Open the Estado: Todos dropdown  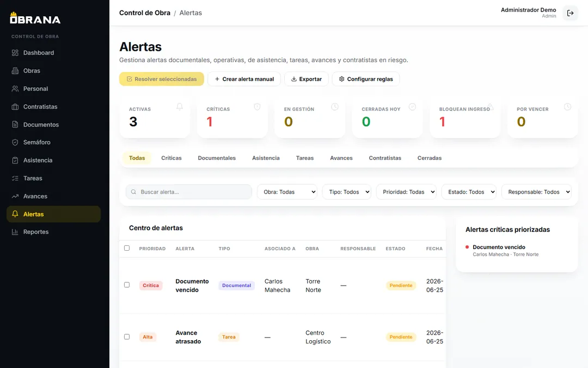[469, 192]
